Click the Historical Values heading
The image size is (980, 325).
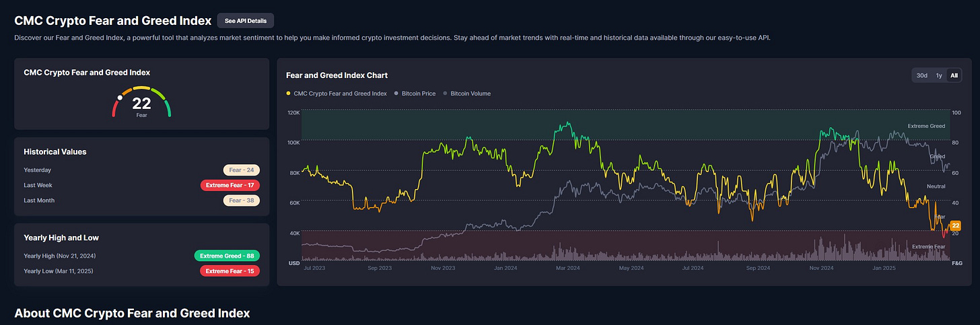click(x=55, y=152)
